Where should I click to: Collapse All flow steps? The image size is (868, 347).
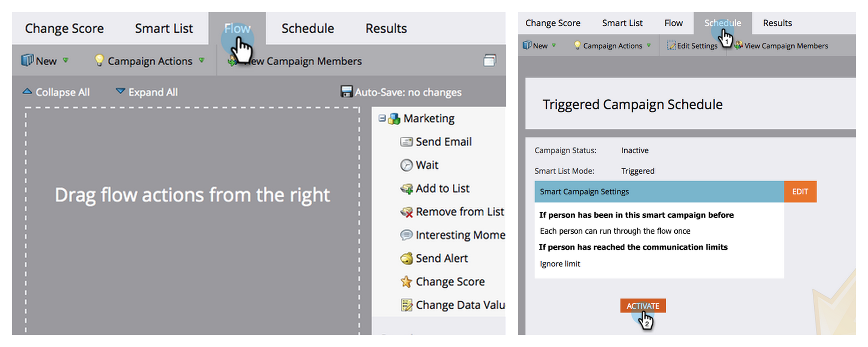56,92
